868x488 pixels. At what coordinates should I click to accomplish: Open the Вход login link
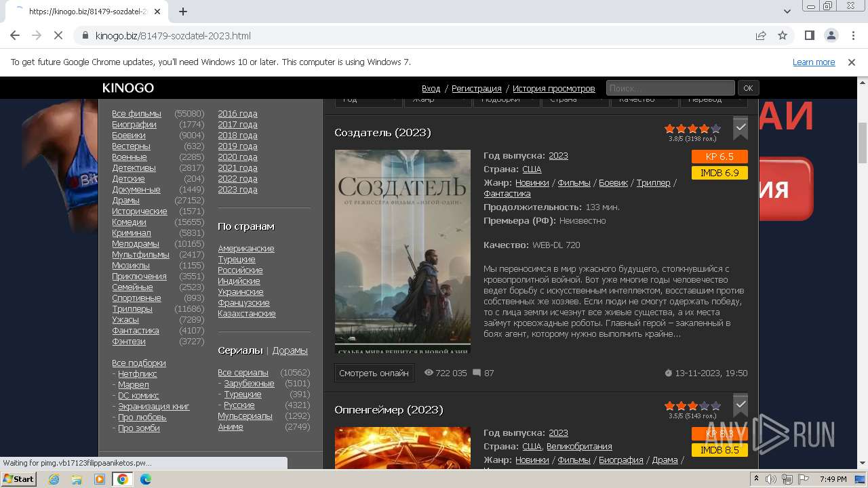click(431, 89)
